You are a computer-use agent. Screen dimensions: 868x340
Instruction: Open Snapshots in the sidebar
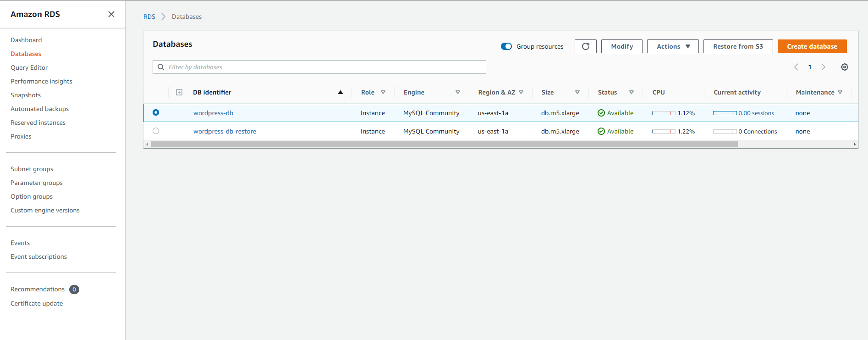(26, 95)
